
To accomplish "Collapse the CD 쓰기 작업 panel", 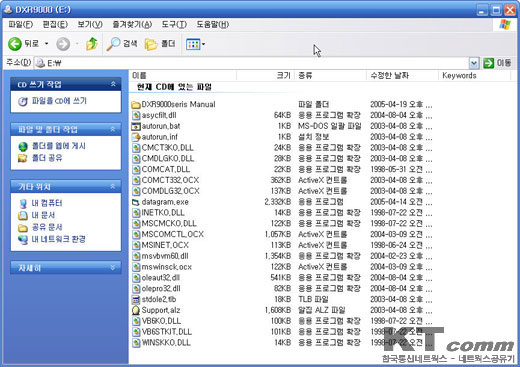I will point(113,84).
